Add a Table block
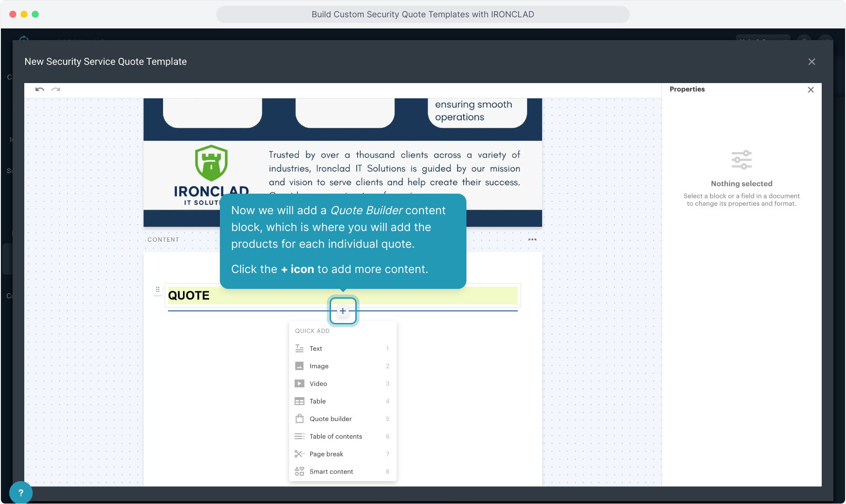The width and height of the screenshot is (846, 504). [317, 401]
